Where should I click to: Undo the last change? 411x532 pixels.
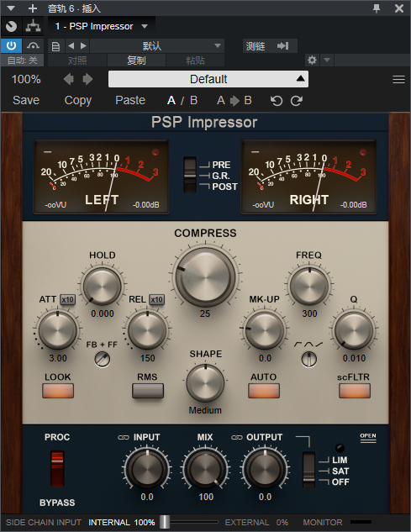(277, 101)
